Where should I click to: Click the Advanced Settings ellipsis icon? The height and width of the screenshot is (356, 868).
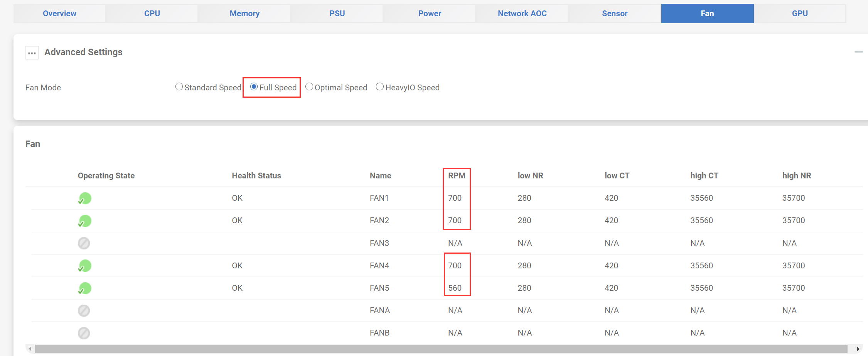(32, 53)
